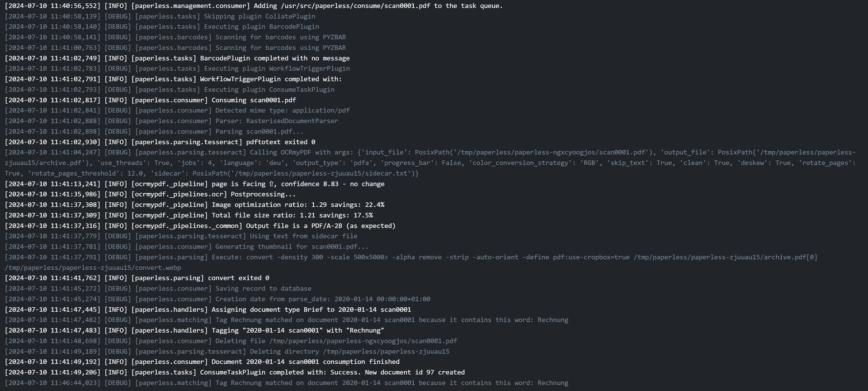Select the 'Executing plugin WorkflowTriggerPlugin' line

(x=177, y=69)
